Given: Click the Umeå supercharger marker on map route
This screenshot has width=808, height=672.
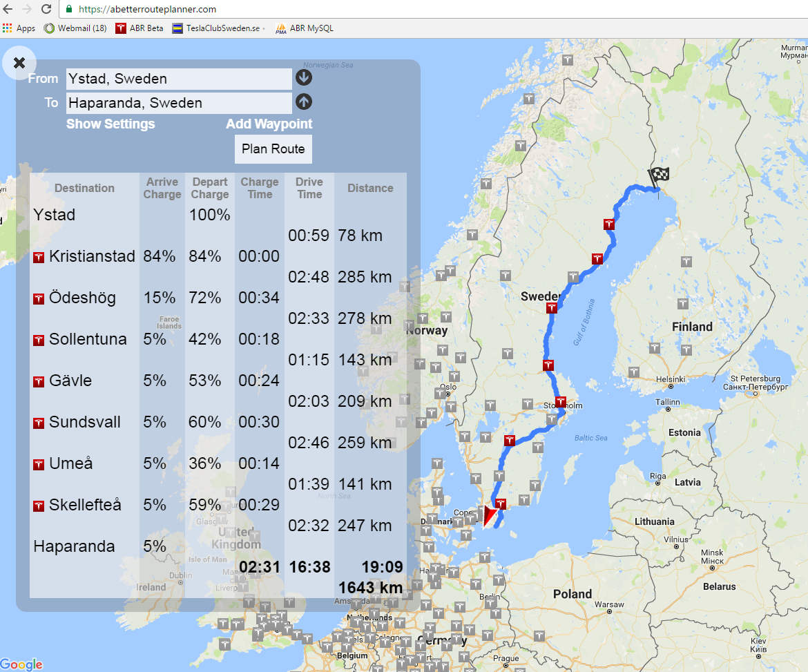Looking at the screenshot, I should pyautogui.click(x=597, y=259).
